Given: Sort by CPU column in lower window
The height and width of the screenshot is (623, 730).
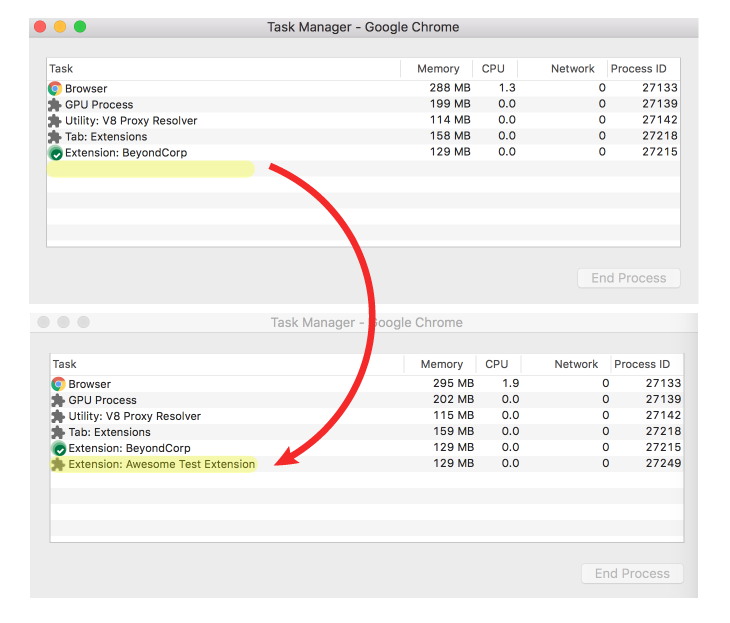Looking at the screenshot, I should [499, 364].
